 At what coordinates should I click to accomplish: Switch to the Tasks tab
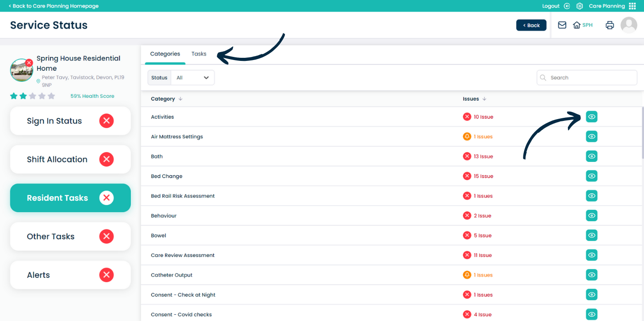click(x=199, y=54)
